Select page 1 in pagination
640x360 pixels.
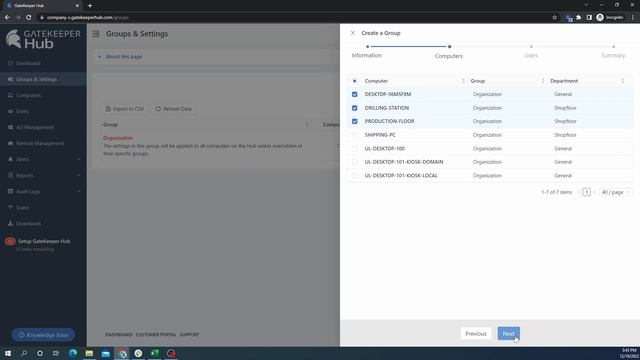[x=586, y=192]
